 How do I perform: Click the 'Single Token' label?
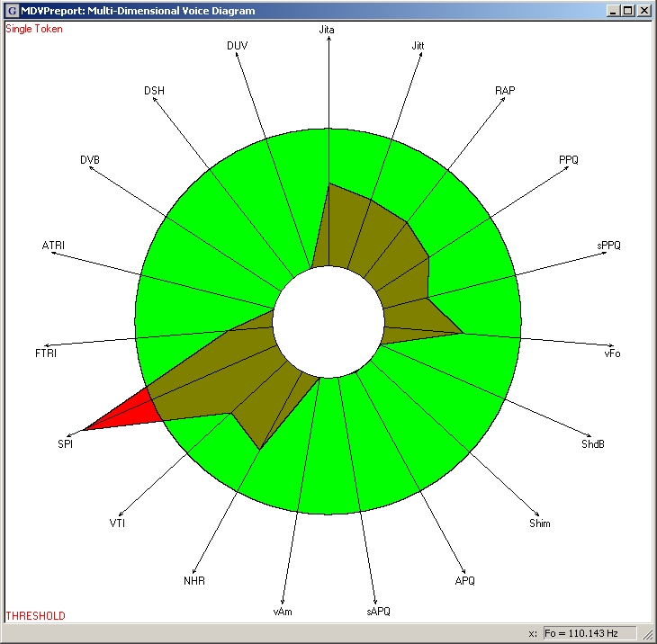[34, 29]
